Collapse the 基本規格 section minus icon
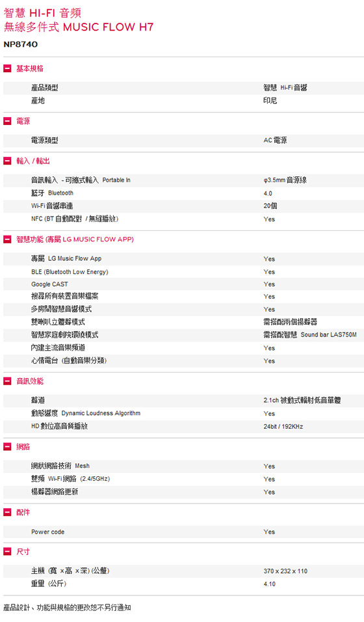The width and height of the screenshot is (364, 622). [7, 68]
